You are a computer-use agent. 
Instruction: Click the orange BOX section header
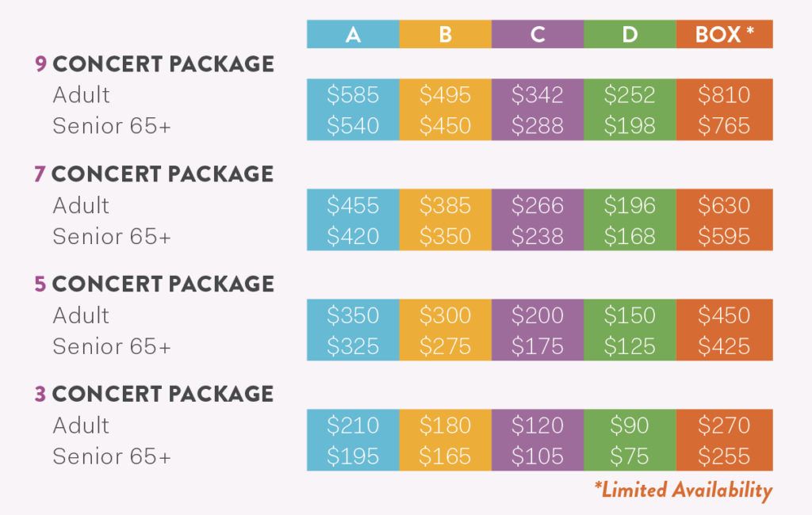[x=725, y=34]
